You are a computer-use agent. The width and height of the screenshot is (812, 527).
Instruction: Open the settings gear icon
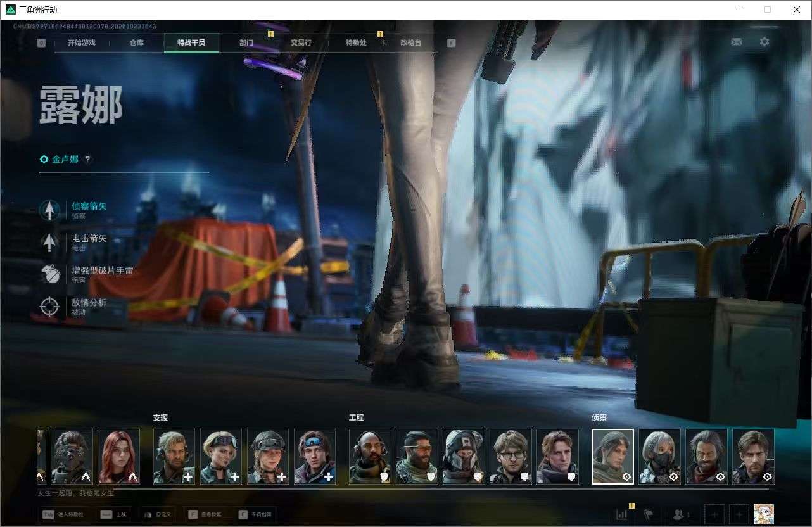pos(764,42)
